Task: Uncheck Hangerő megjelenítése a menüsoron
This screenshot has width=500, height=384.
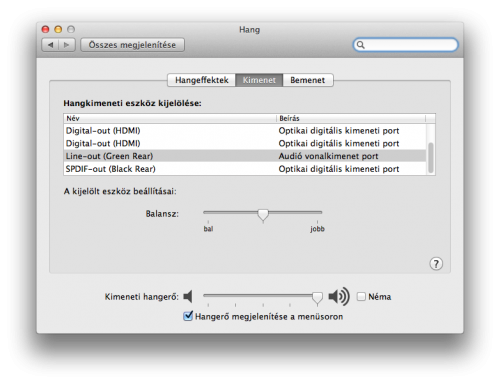Action: point(188,316)
